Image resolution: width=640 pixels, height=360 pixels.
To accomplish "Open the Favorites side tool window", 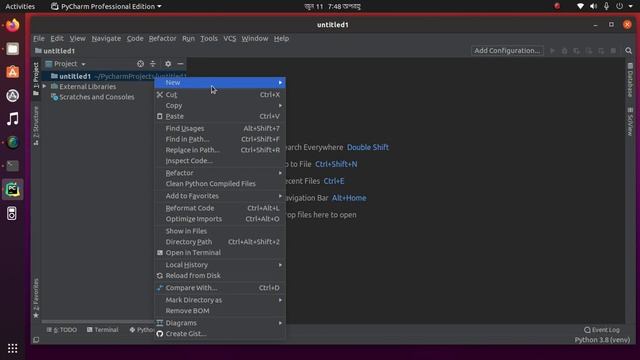I will tap(36, 298).
